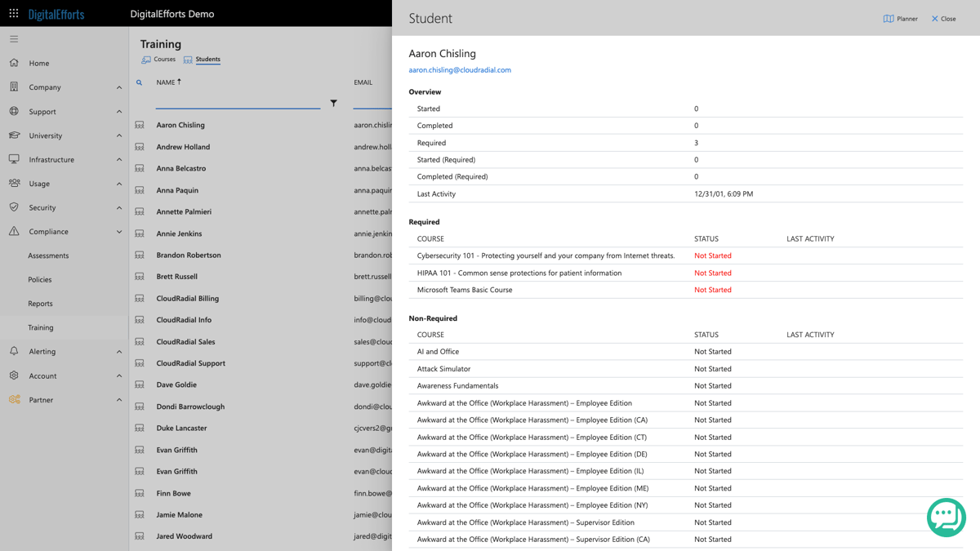The height and width of the screenshot is (551, 980).
Task: Open the app launcher grid icon
Action: tap(13, 12)
